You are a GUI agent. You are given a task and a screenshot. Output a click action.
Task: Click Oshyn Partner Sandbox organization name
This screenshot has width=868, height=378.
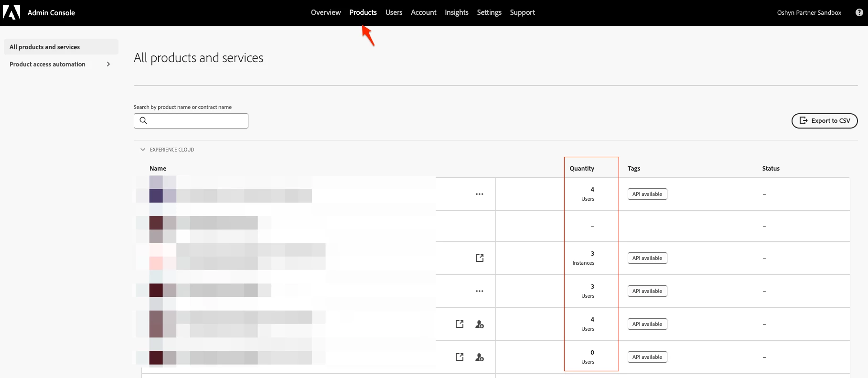point(809,13)
